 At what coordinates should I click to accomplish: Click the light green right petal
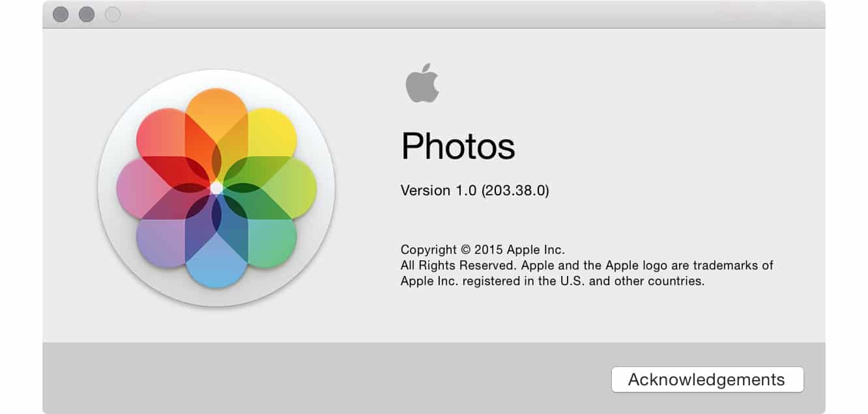pyautogui.click(x=293, y=188)
